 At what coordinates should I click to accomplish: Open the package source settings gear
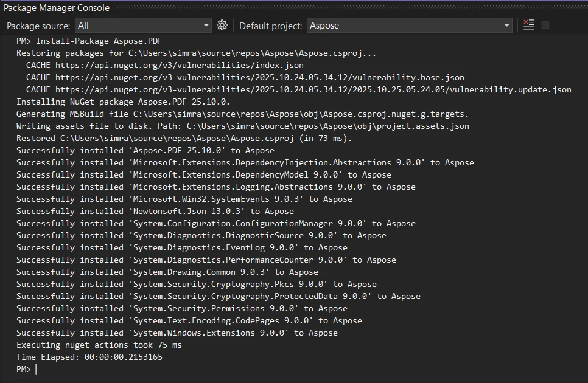[x=222, y=25]
